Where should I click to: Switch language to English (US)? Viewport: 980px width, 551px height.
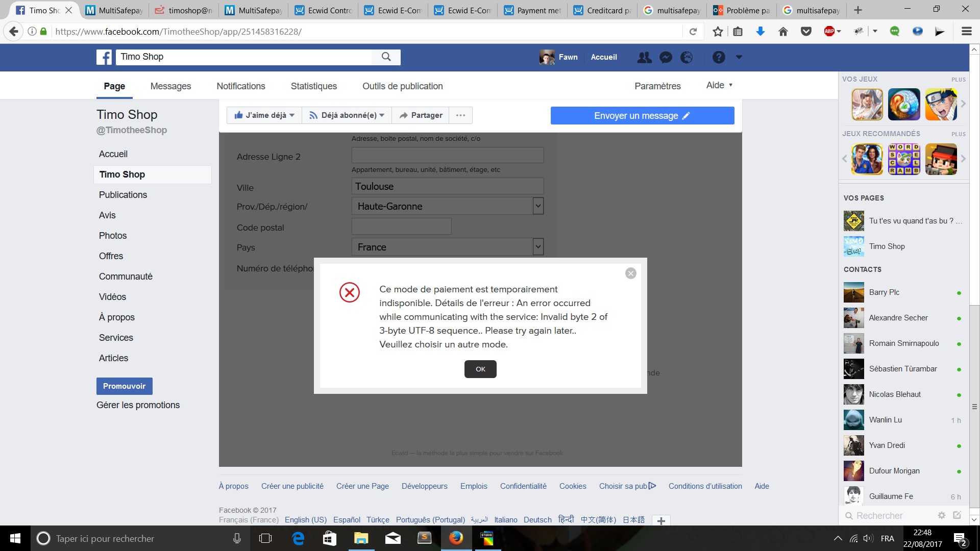click(306, 520)
